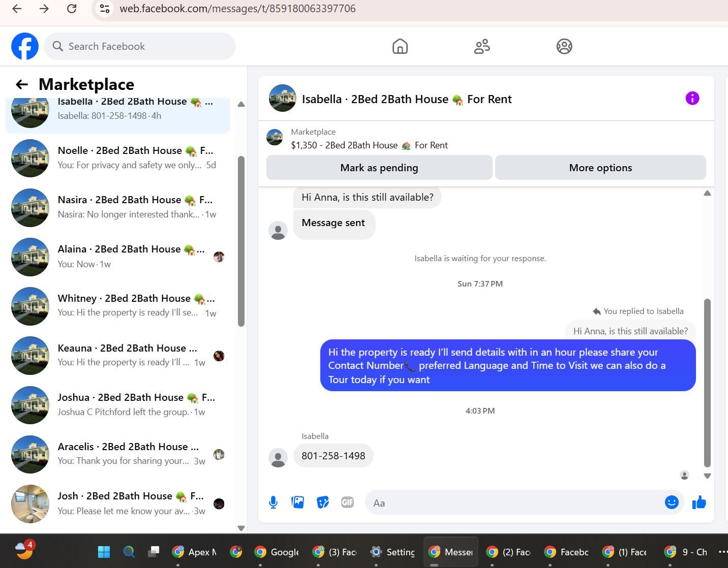Choose a sticker icon
The width and height of the screenshot is (728, 568).
point(322,502)
